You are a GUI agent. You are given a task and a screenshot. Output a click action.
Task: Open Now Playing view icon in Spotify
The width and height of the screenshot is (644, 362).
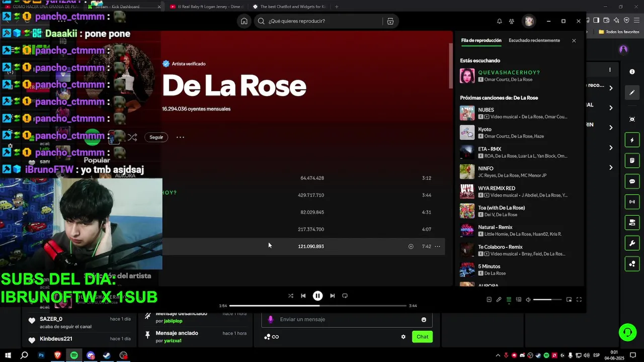489,300
